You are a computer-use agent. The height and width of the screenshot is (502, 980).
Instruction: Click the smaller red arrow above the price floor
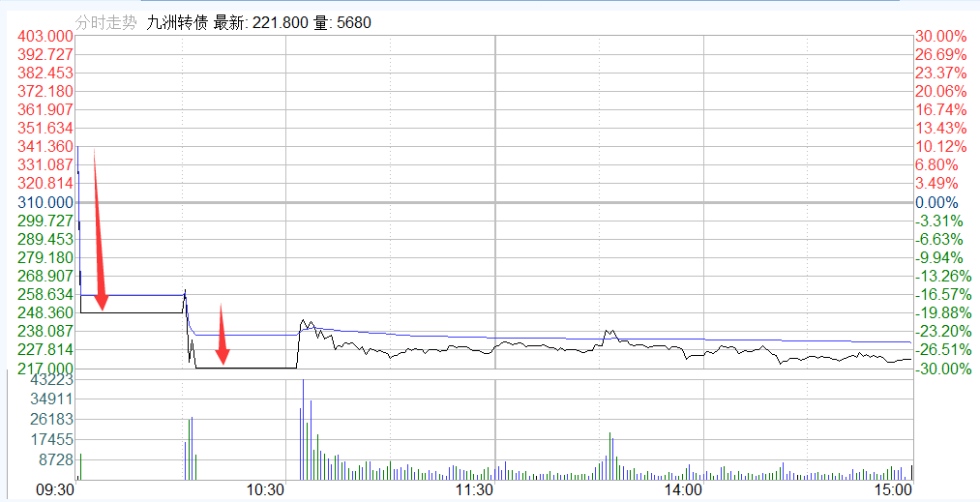pos(223,335)
